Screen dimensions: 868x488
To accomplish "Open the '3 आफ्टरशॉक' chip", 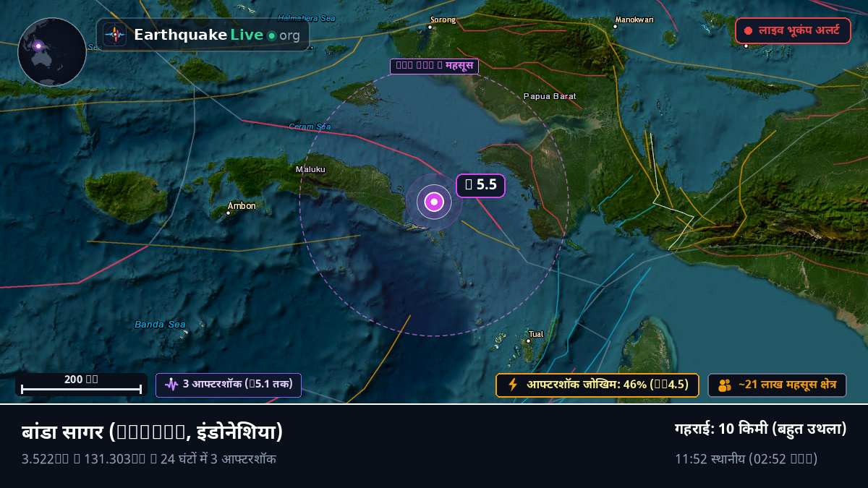I will click(229, 385).
